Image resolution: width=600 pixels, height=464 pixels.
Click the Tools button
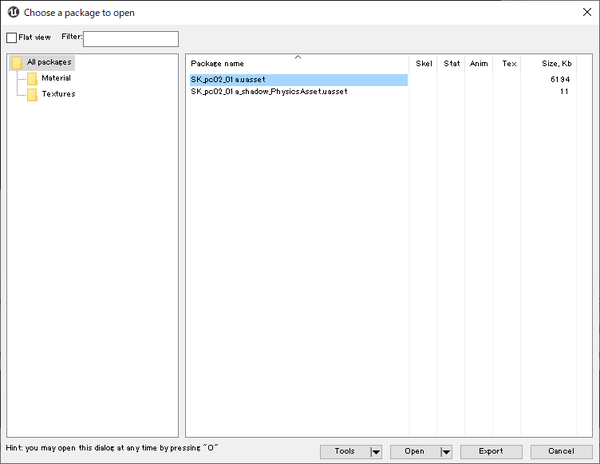coord(345,451)
